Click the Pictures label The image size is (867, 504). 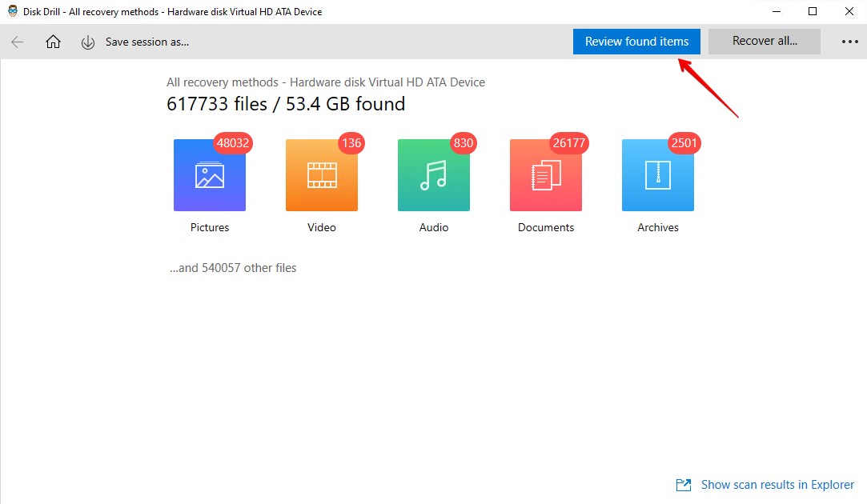210,227
